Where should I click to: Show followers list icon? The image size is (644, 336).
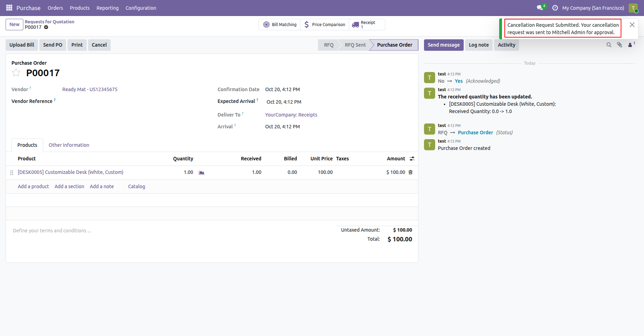click(631, 45)
